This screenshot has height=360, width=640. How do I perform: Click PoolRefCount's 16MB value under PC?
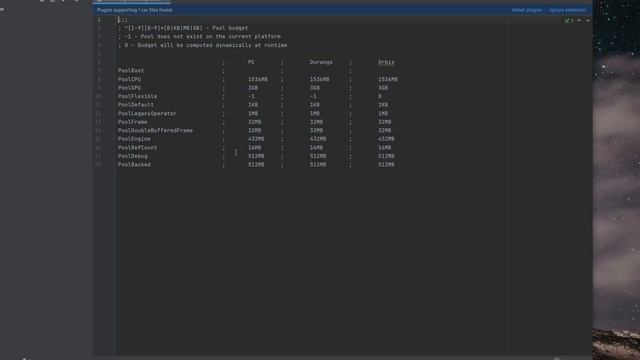click(255, 148)
